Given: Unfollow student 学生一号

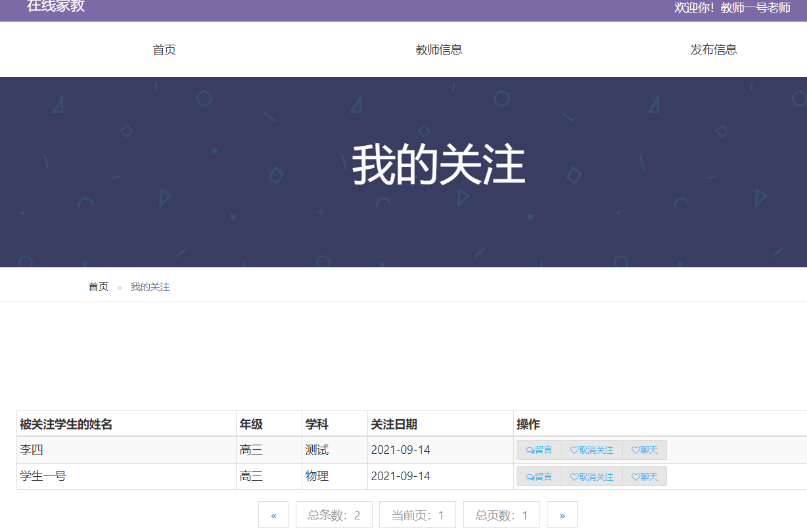Looking at the screenshot, I should tap(591, 476).
